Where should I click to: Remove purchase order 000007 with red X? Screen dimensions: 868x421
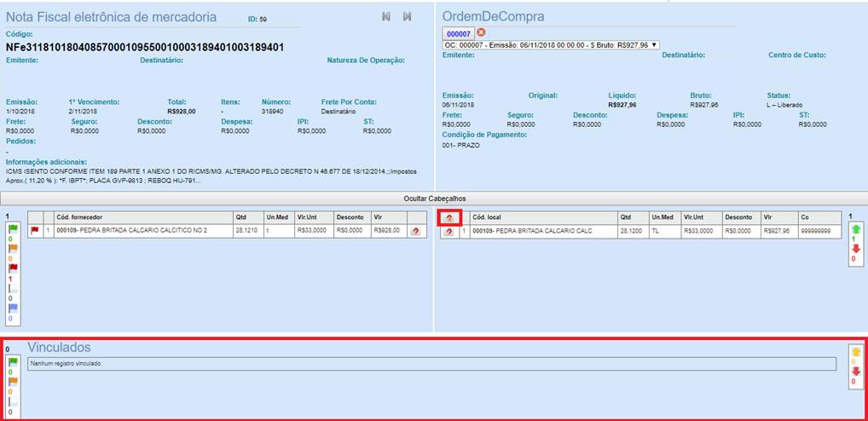[x=481, y=32]
